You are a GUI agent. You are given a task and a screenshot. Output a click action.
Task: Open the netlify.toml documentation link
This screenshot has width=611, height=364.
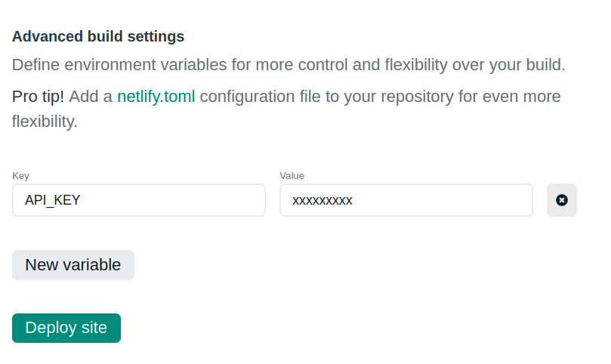[x=156, y=97]
